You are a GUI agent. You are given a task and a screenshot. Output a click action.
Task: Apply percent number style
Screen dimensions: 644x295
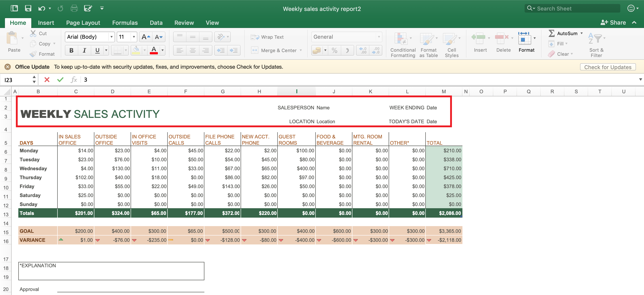pos(335,50)
